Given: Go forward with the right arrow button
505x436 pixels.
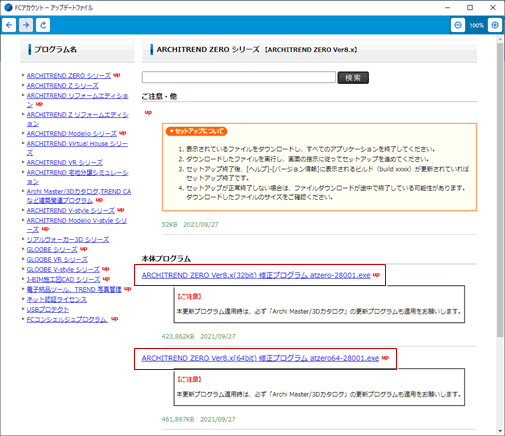Looking at the screenshot, I should click(26, 25).
